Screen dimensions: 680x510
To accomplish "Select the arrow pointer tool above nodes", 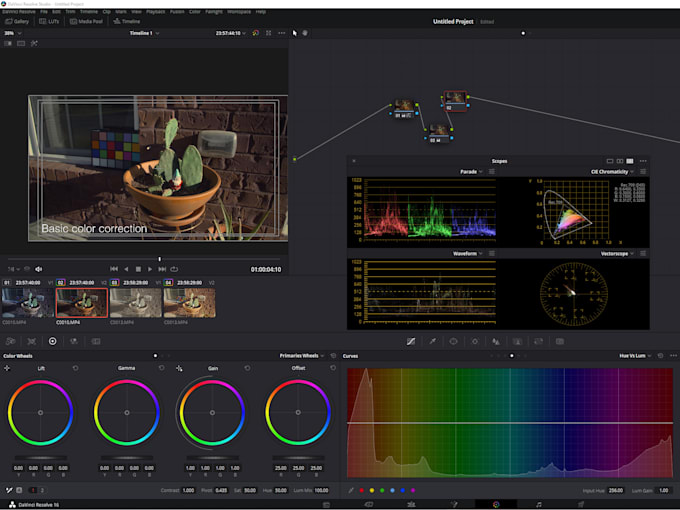I will [x=295, y=33].
